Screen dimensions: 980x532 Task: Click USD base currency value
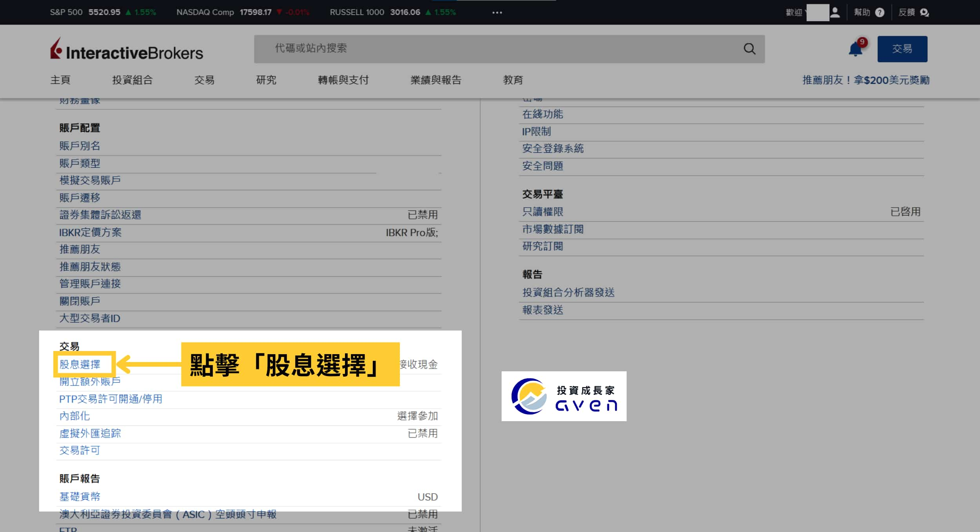(x=427, y=497)
